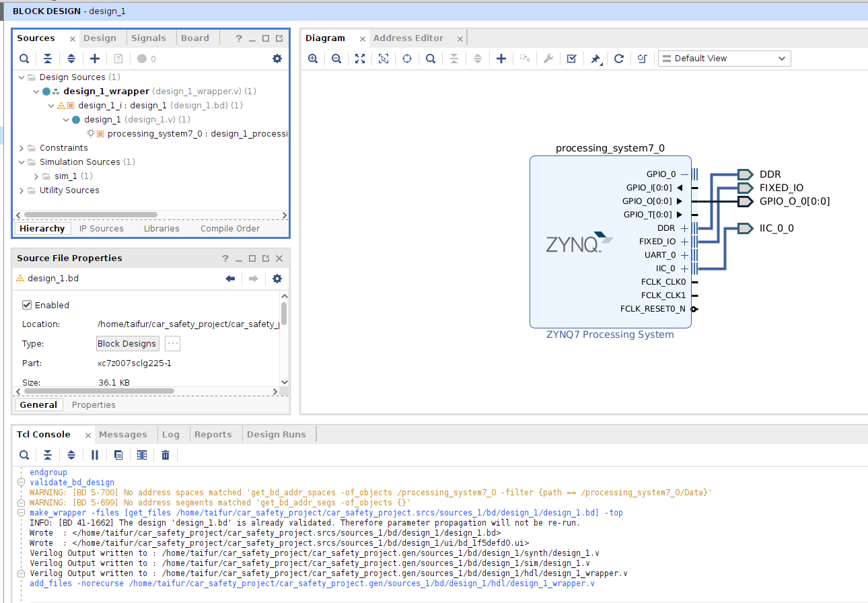The height and width of the screenshot is (603, 868).
Task: Switch to the Signals tab
Action: [x=149, y=38]
